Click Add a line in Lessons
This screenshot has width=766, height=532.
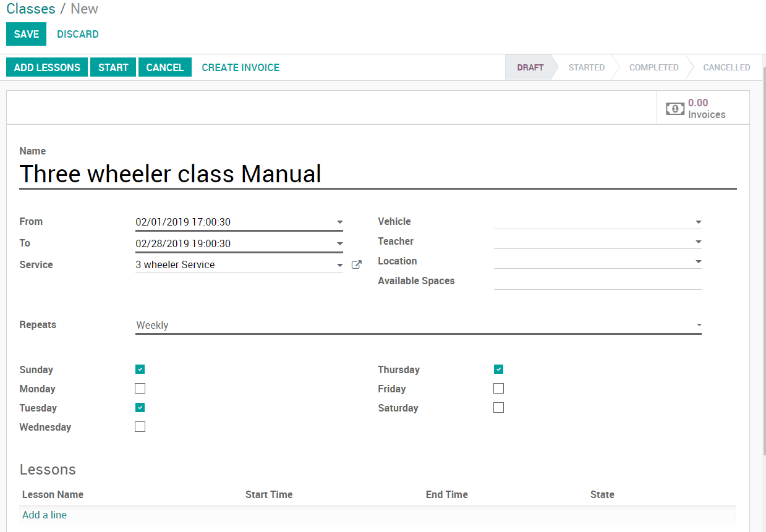point(45,515)
